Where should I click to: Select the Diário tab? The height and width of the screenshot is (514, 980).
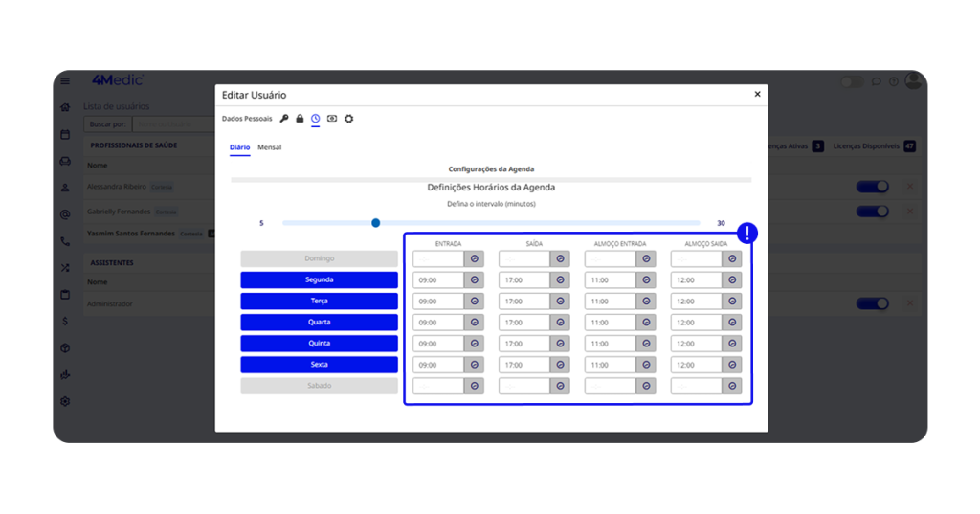(239, 147)
